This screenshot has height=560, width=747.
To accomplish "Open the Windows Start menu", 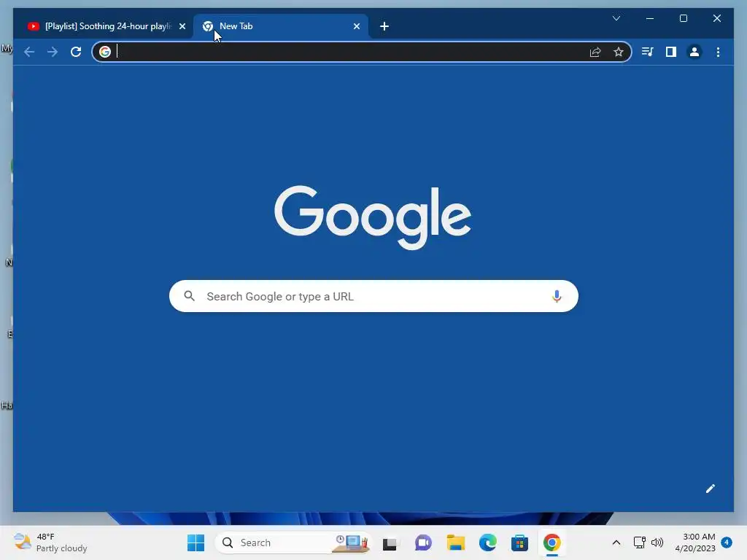I will coord(196,542).
